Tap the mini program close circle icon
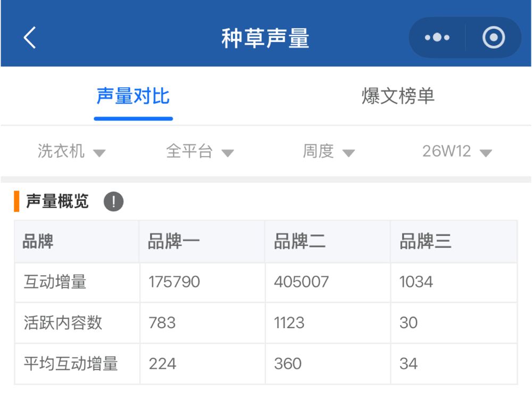 coord(493,38)
